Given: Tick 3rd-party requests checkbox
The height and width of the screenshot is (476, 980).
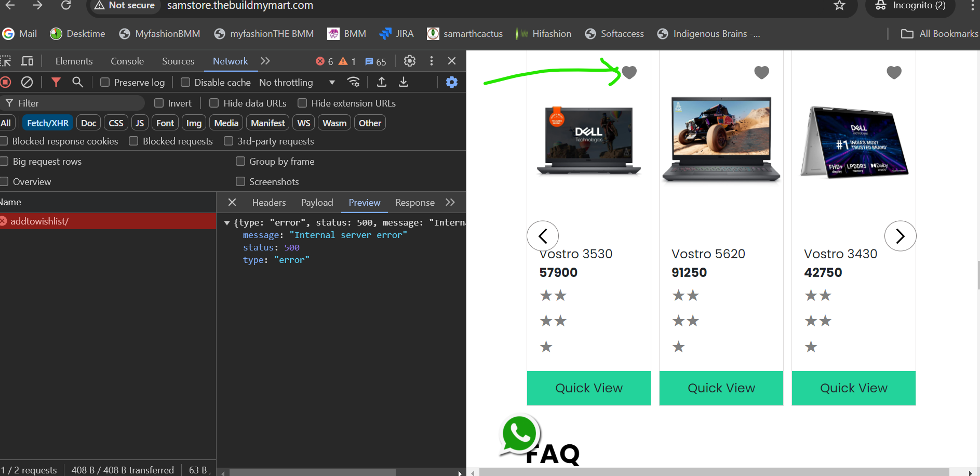Looking at the screenshot, I should point(229,141).
